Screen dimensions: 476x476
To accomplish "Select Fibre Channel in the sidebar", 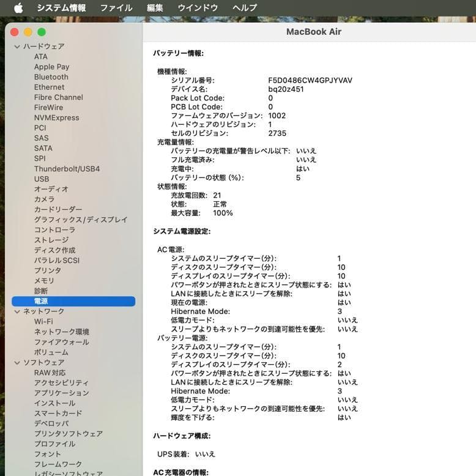I will 58,97.
